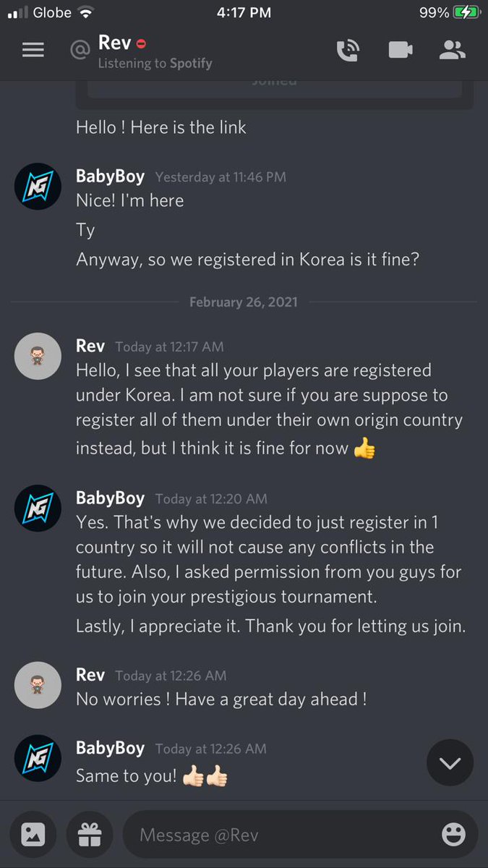
Task: Open the hamburger menu
Action: (33, 50)
